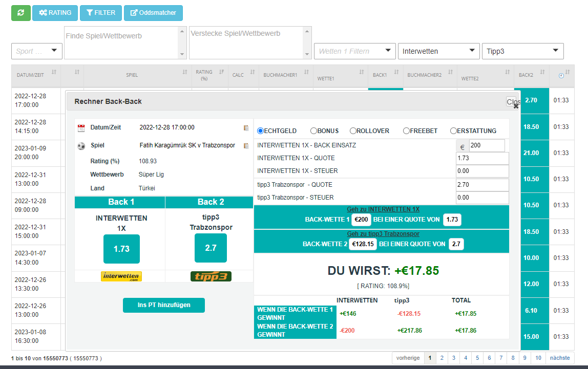
Task: Click up arrow of Finde Spiel/Wettbewerb list
Action: pyautogui.click(x=182, y=31)
